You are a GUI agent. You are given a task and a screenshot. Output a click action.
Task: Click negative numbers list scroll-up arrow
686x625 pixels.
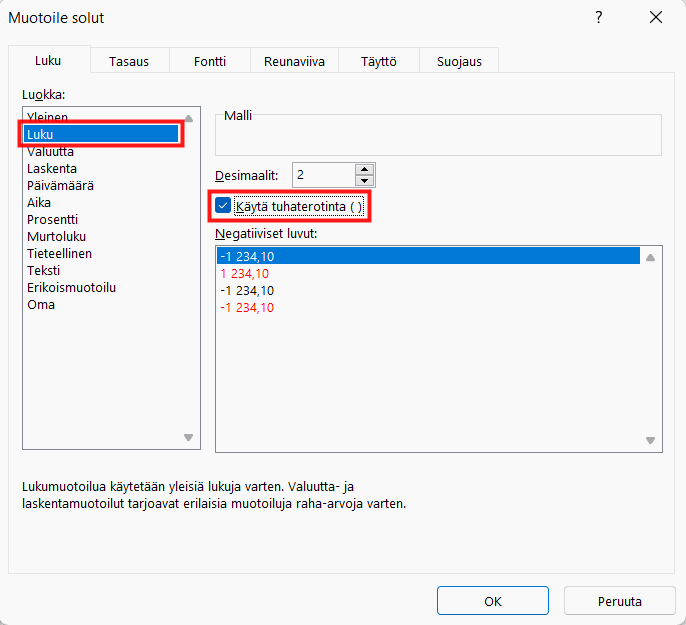click(651, 258)
